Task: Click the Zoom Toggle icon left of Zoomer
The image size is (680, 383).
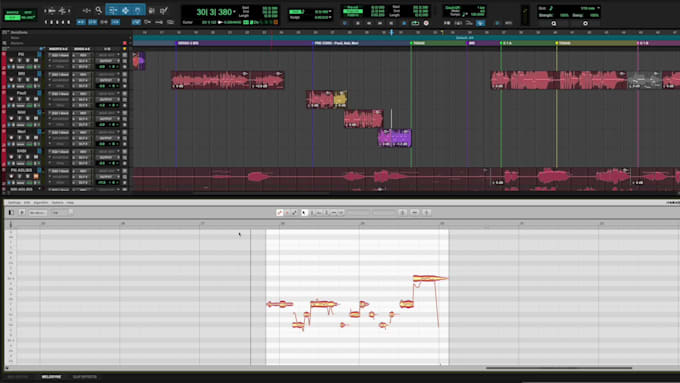Action: 86,10
